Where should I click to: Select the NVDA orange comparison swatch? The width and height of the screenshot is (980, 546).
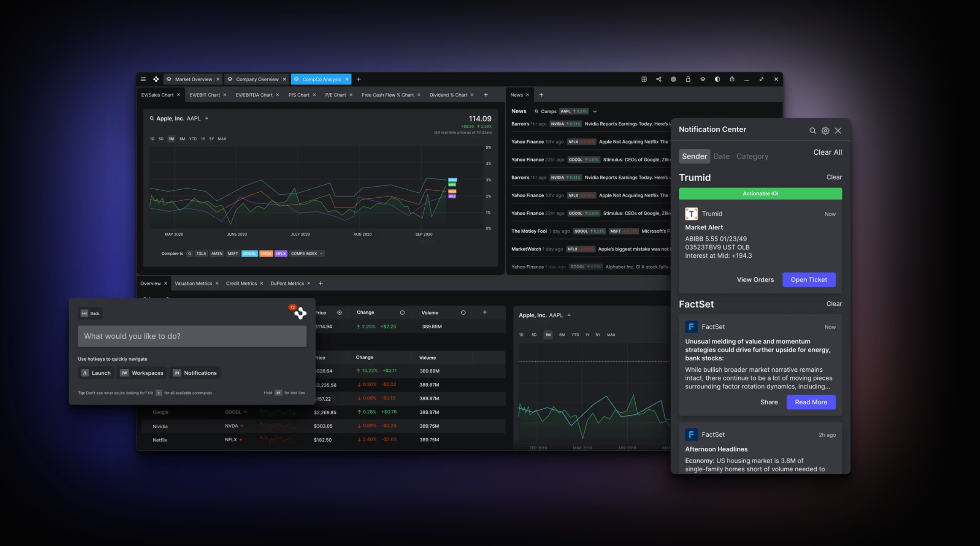coord(266,253)
